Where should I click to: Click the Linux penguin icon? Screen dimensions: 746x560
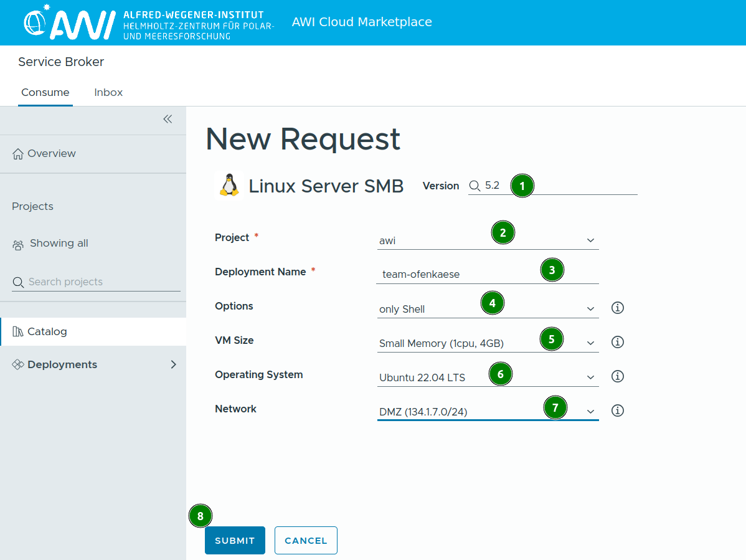pyautogui.click(x=229, y=186)
